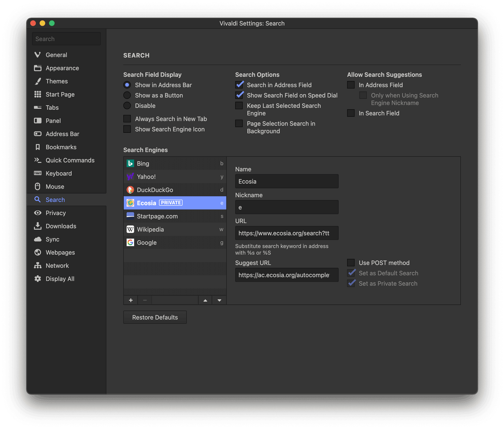Screen dimensions: 504x429
Task: Click the Appearance window icon
Action: [38, 68]
